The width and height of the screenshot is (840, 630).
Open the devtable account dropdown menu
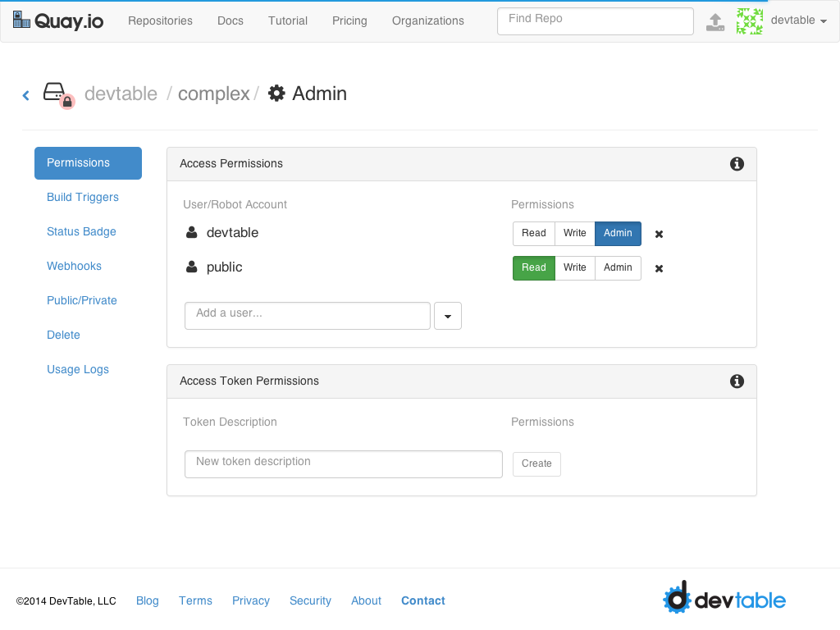tap(799, 21)
